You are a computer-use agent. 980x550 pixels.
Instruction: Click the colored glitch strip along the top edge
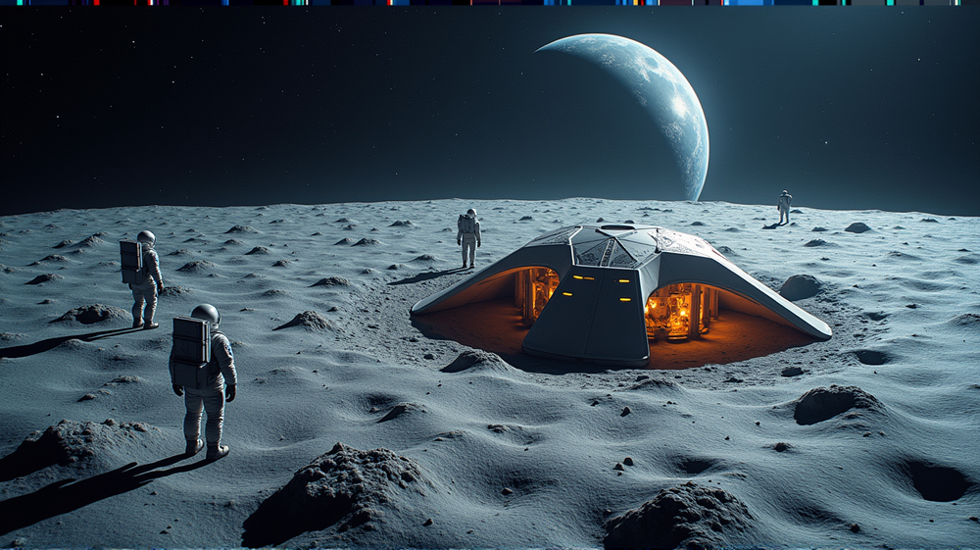[490, 3]
